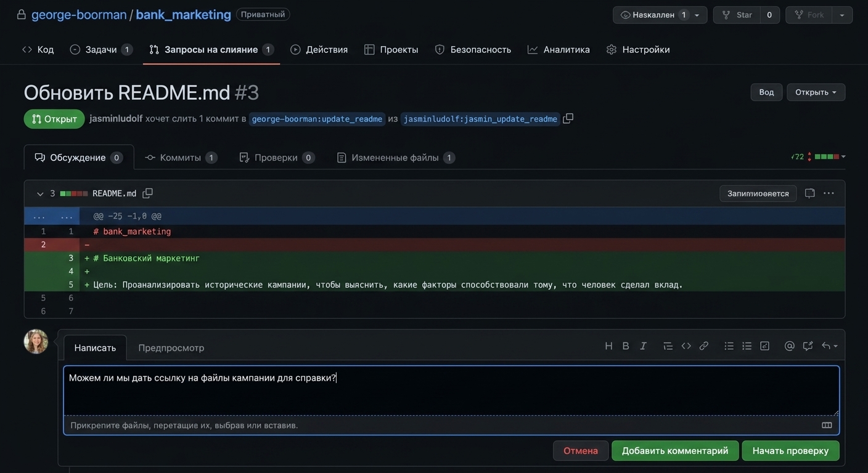This screenshot has width=868, height=473.
Task: Insert a link icon in editor
Action: [x=704, y=346]
